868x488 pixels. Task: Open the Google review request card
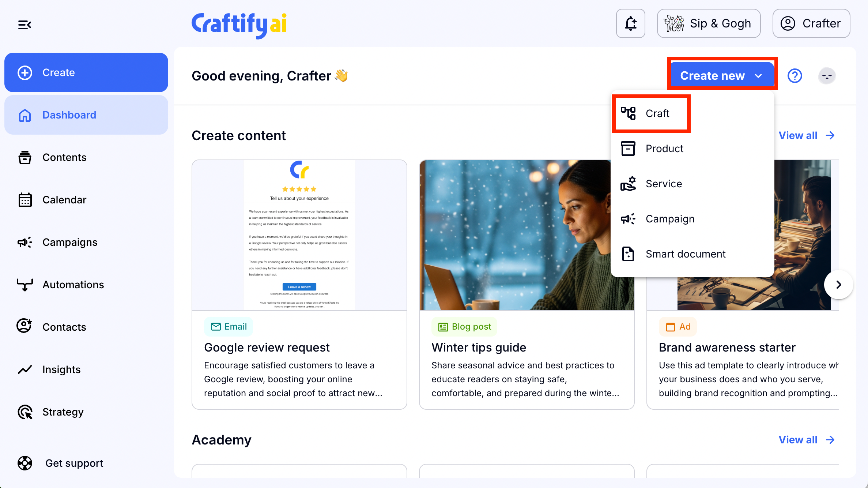point(299,285)
